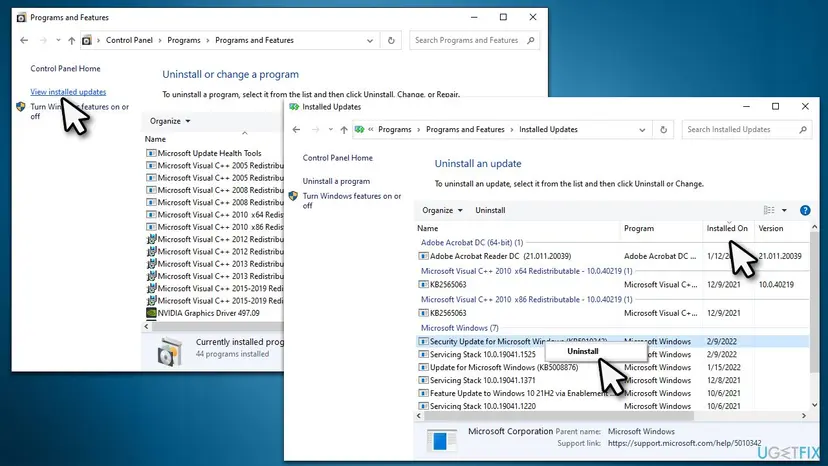Sort by Name column in Programs list
828x466 pixels.
pos(155,139)
